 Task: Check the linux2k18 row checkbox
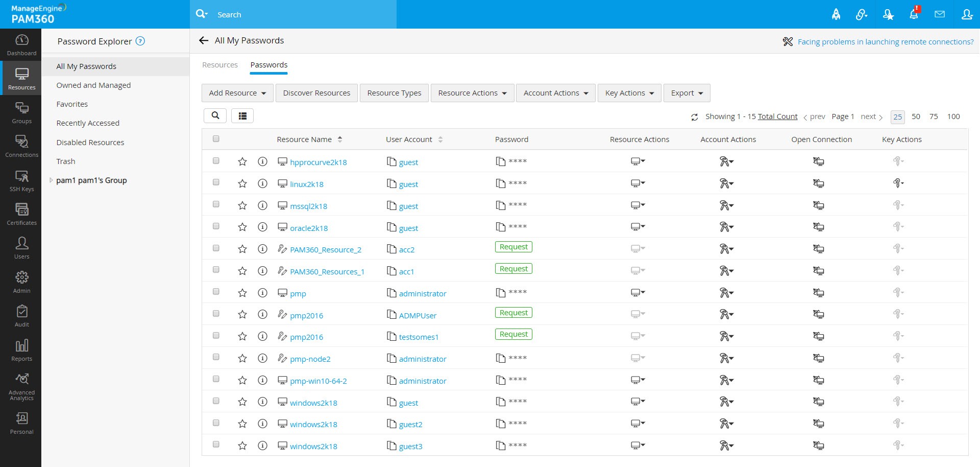tap(216, 182)
